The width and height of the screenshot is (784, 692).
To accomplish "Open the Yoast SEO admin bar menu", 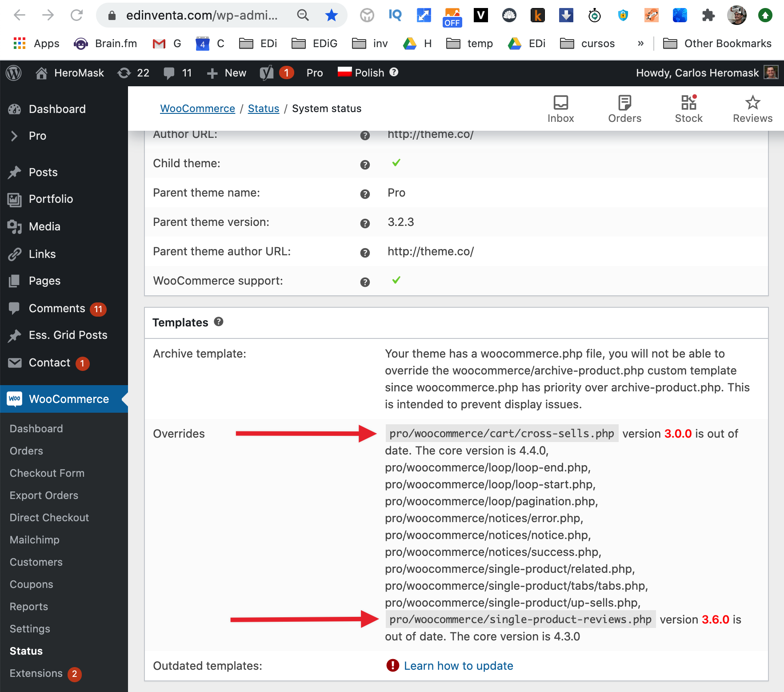I will click(276, 73).
